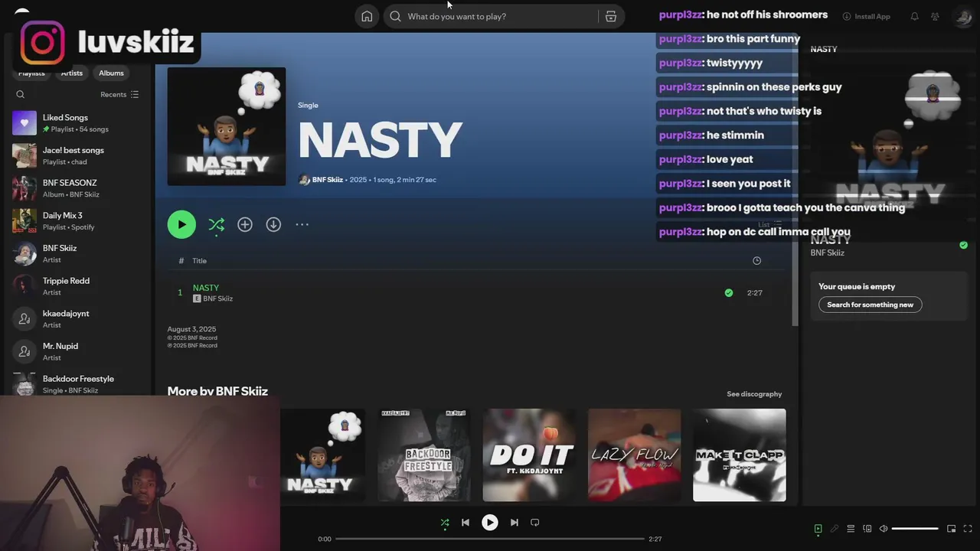
Task: Toggle shuffle in the player bar
Action: [x=445, y=523]
